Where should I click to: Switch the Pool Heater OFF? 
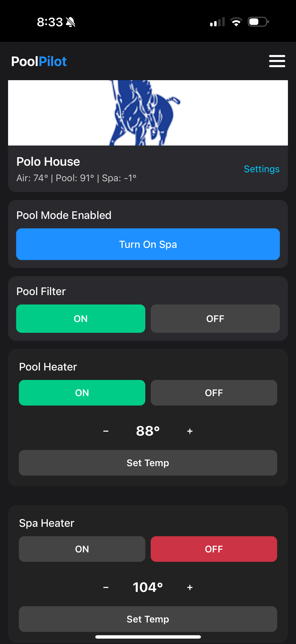point(214,393)
